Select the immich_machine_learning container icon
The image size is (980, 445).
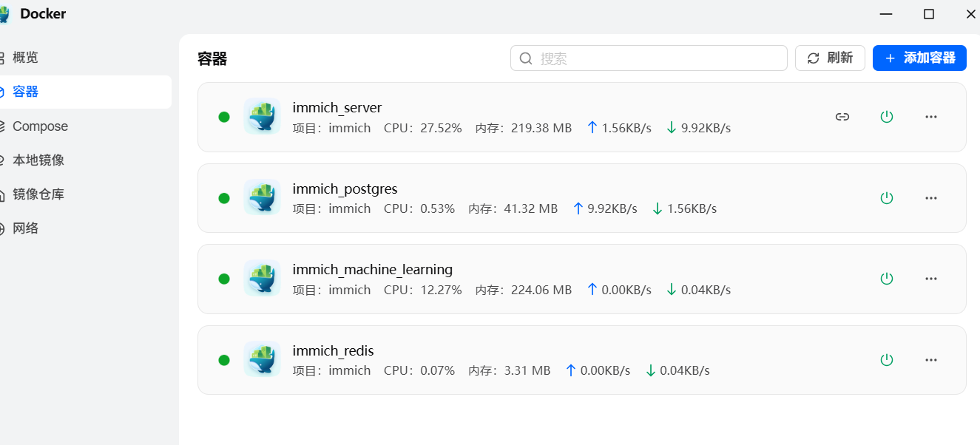[262, 279]
